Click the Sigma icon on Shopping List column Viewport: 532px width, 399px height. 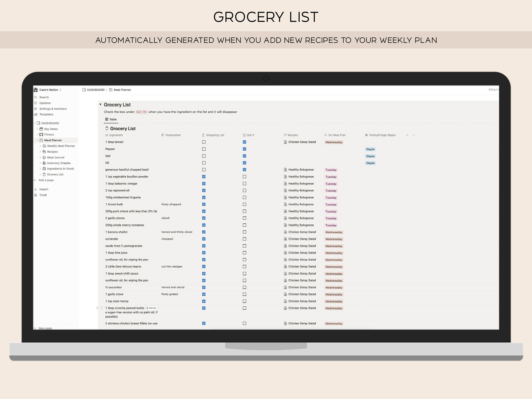pyautogui.click(x=203, y=135)
